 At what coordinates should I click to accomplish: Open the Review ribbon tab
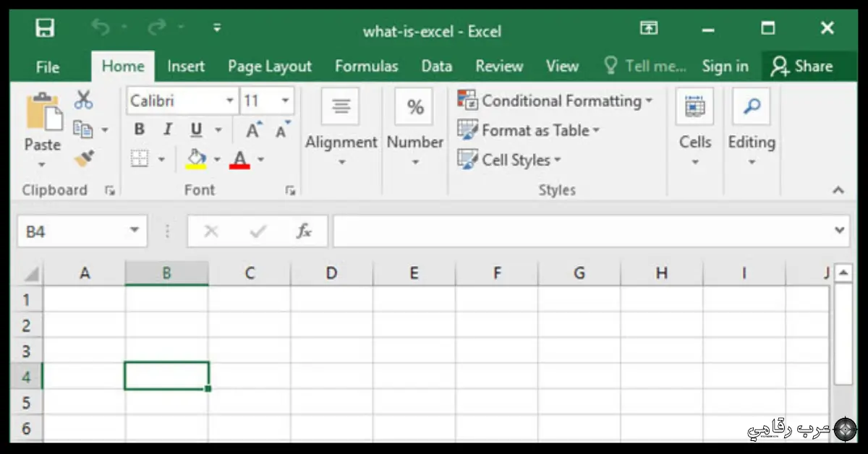(499, 66)
